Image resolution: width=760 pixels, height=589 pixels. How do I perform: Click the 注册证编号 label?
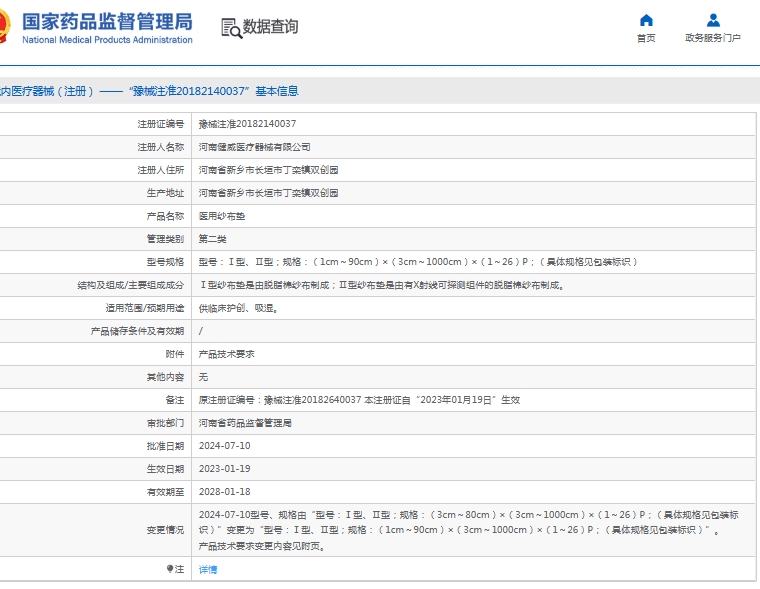pyautogui.click(x=160, y=124)
